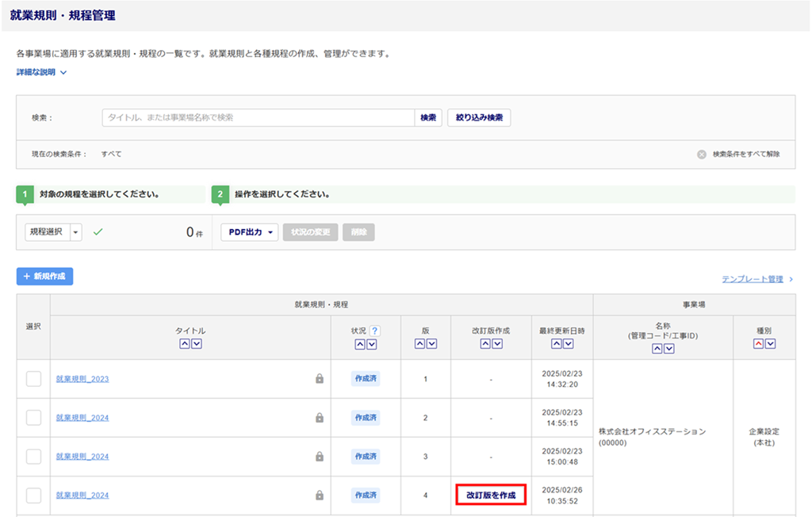Sort 種別 column ascending with red arrow
This screenshot has width=812, height=517.
point(759,343)
